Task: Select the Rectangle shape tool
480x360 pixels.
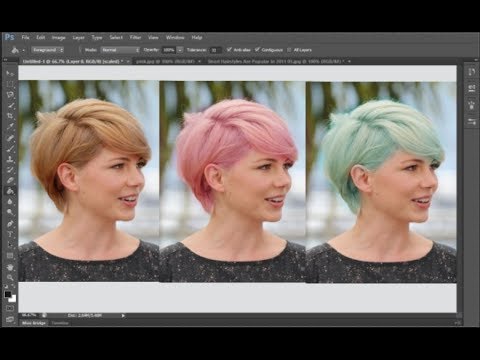Action: [x=10, y=256]
